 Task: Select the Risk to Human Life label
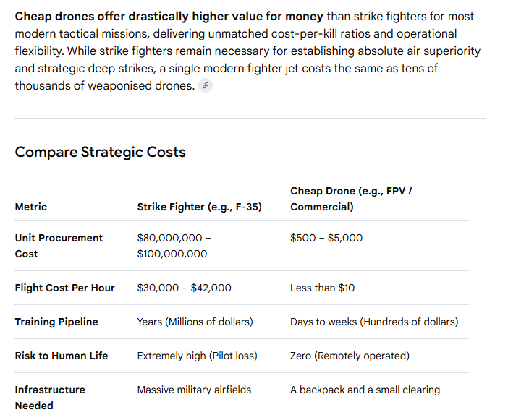click(62, 356)
